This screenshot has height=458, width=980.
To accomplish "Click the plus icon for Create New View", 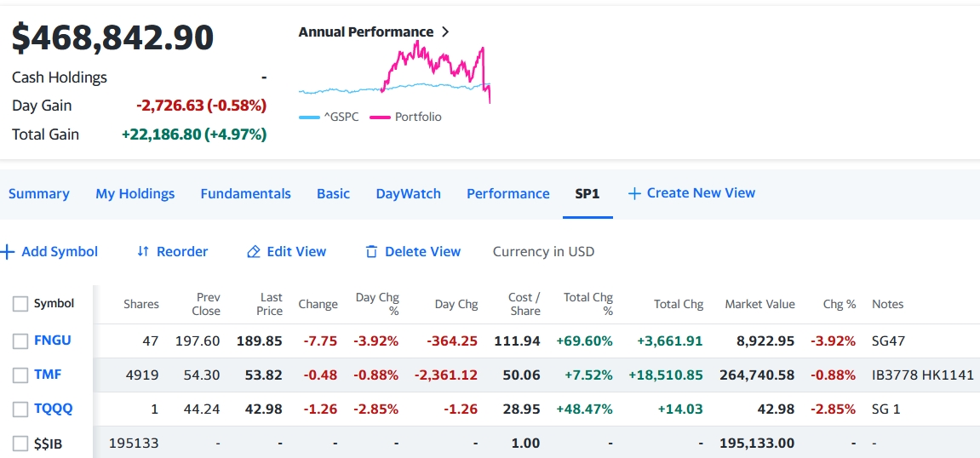I will (x=633, y=193).
